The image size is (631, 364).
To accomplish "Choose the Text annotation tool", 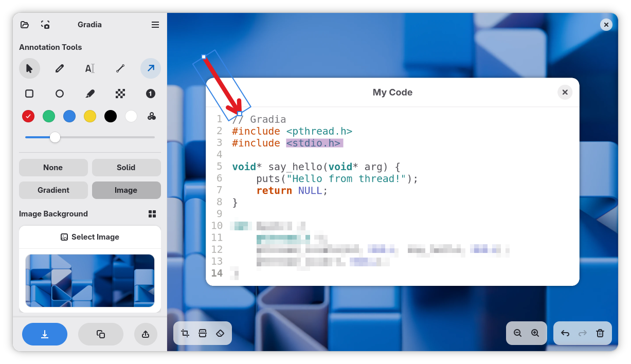I will pyautogui.click(x=90, y=68).
